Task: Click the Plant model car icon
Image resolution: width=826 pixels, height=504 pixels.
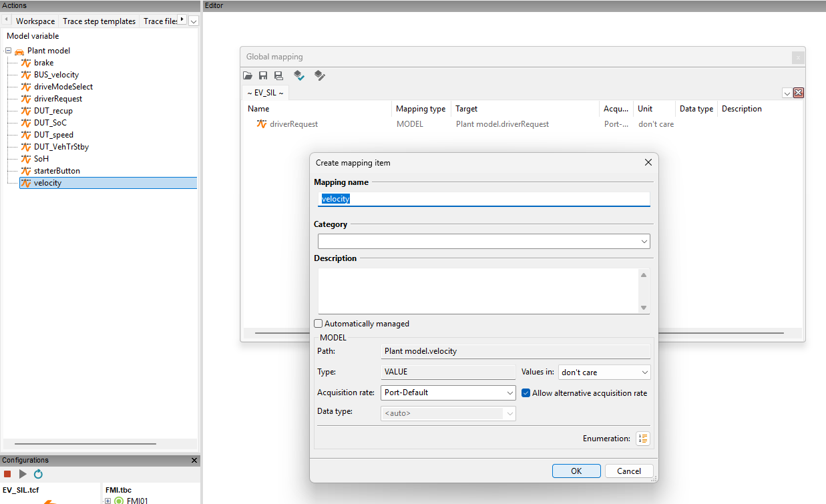Action: pos(19,51)
